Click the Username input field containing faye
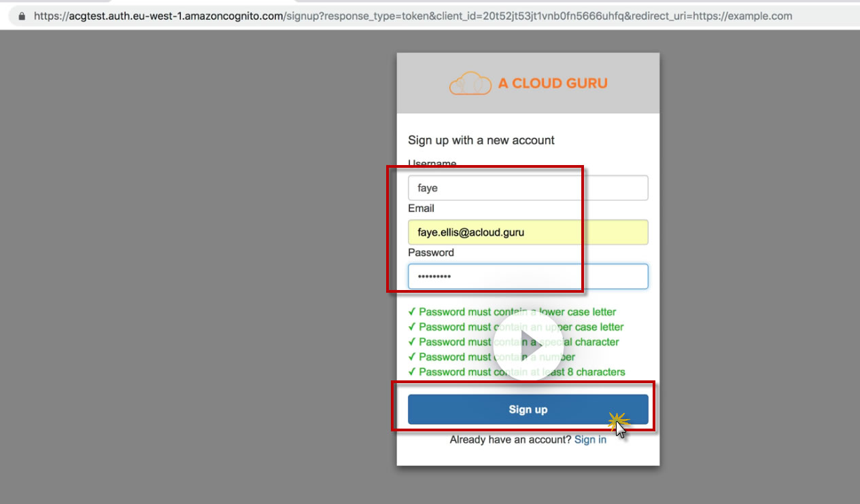Screen dimensions: 860x504 (528, 188)
